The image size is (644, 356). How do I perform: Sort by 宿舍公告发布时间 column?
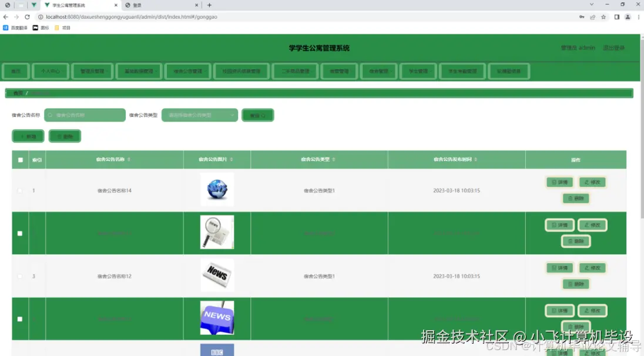(475, 159)
